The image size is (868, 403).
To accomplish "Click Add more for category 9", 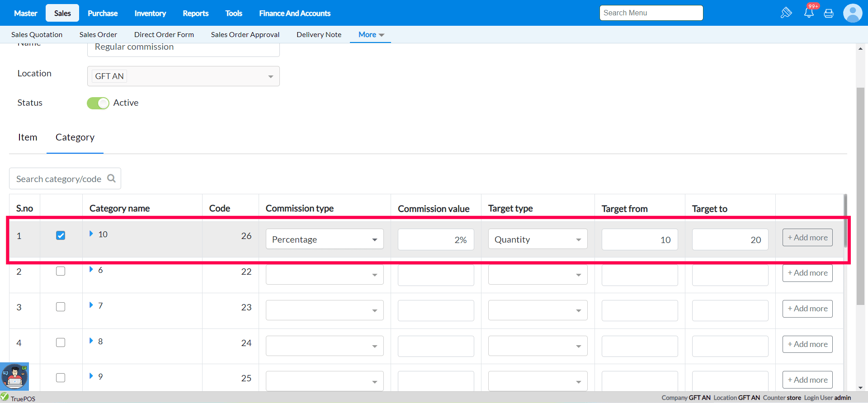I will (807, 380).
